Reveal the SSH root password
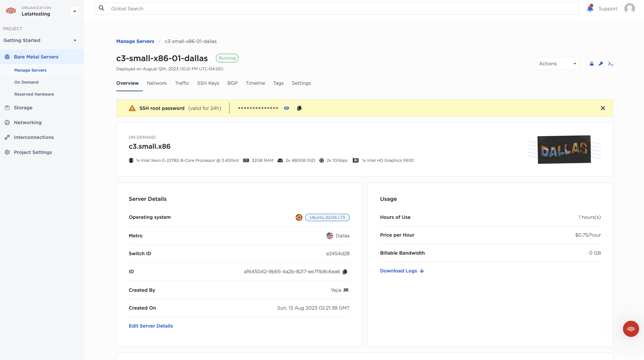The width and height of the screenshot is (644, 360). [x=287, y=108]
